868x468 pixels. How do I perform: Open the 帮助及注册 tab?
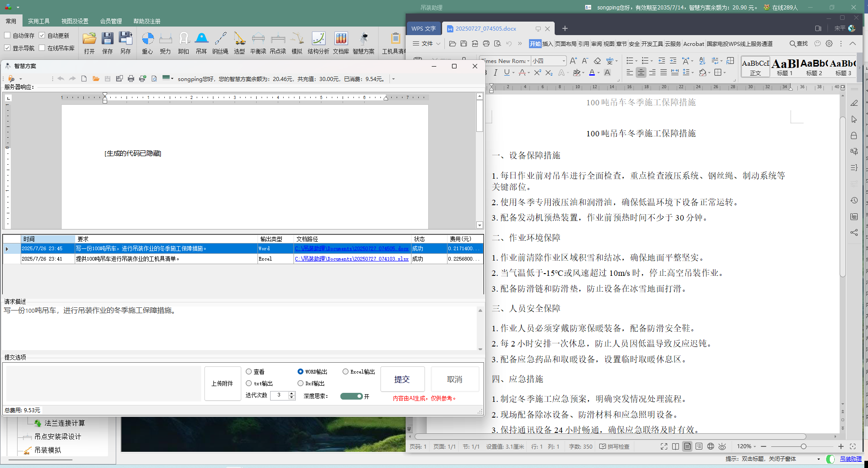[147, 21]
